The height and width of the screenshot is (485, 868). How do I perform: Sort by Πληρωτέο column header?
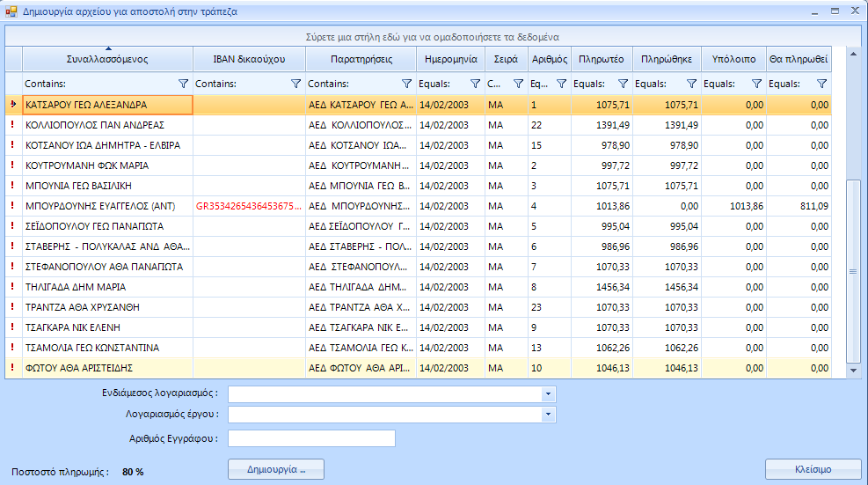[602, 60]
